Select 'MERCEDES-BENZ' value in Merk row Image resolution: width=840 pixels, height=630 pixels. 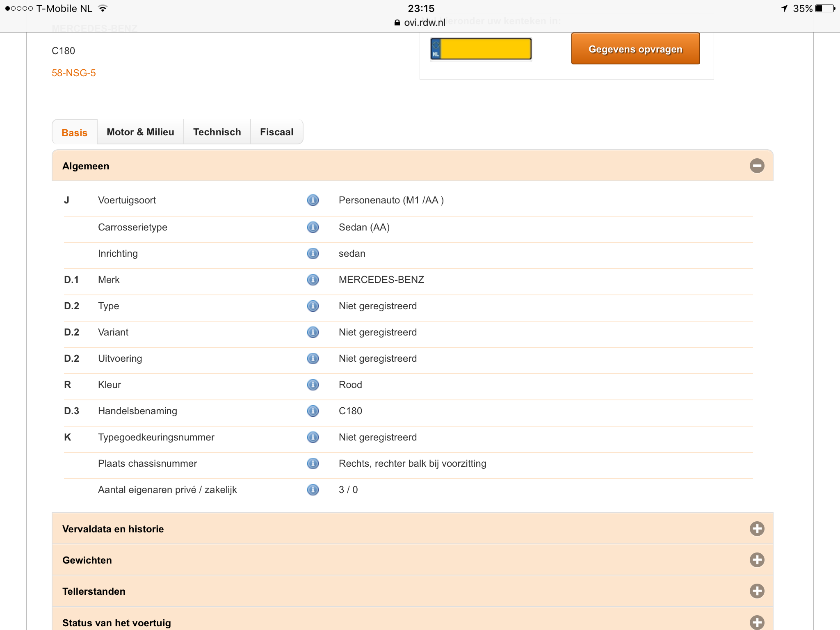(x=381, y=280)
